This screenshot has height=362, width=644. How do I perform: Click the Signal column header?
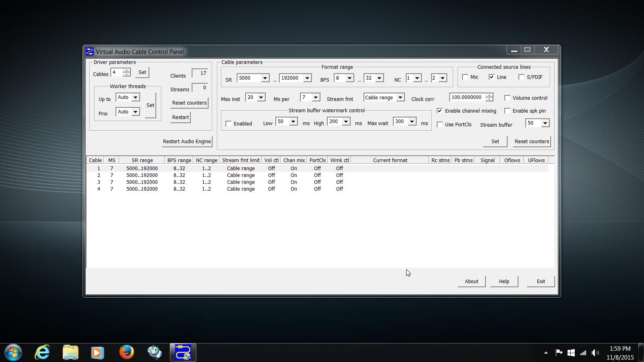(x=487, y=160)
